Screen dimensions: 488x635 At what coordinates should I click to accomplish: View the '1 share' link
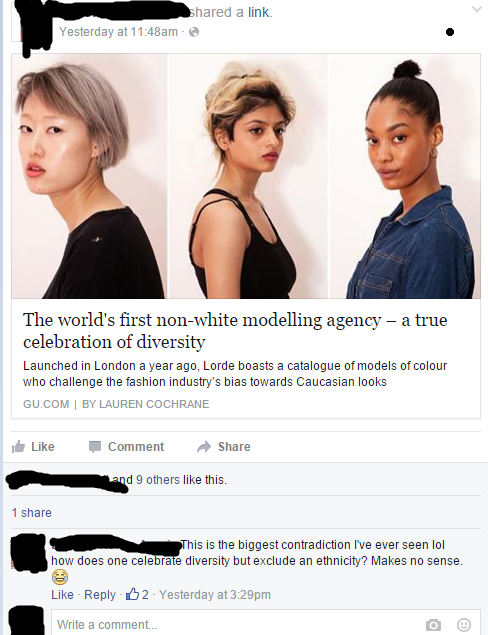tap(32, 513)
